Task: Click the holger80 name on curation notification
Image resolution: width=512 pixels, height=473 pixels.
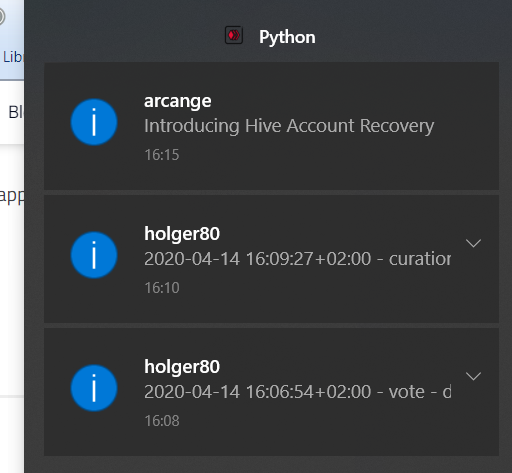Action: coord(182,234)
